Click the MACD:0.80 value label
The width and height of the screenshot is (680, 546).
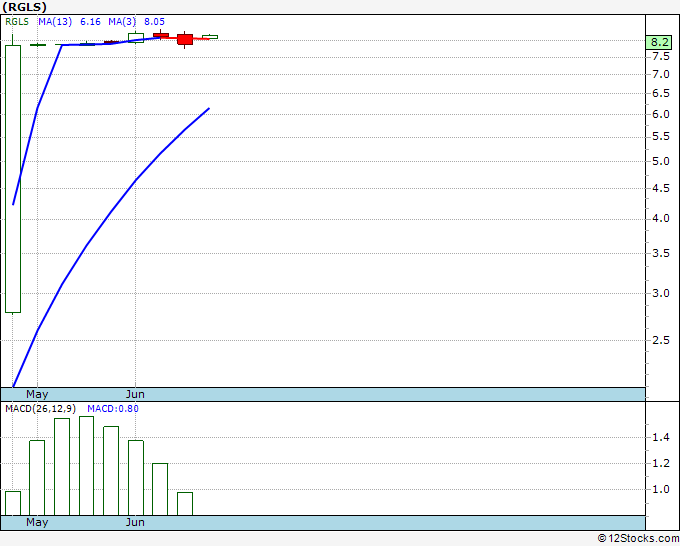point(113,409)
